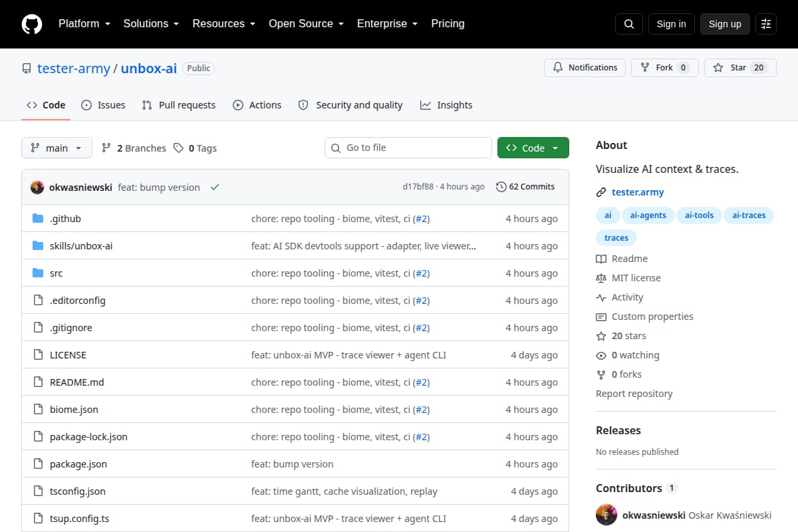View the 0 Tags list

195,148
